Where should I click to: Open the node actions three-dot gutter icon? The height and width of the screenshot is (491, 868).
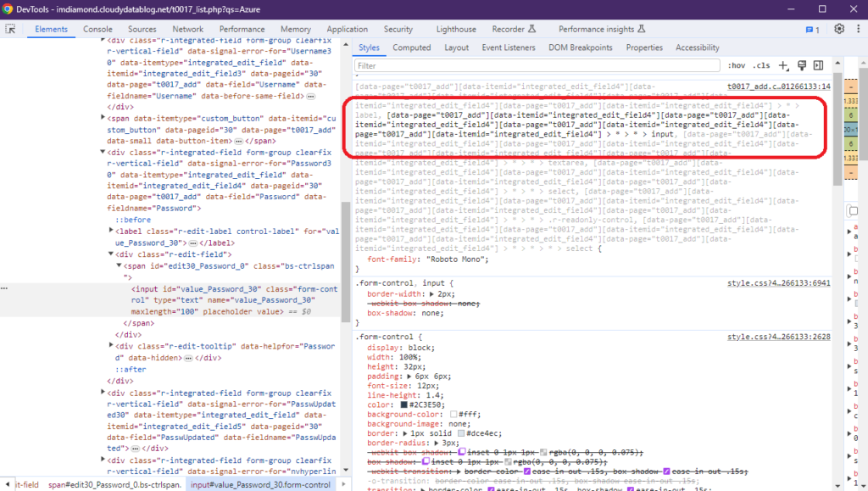coord(4,288)
